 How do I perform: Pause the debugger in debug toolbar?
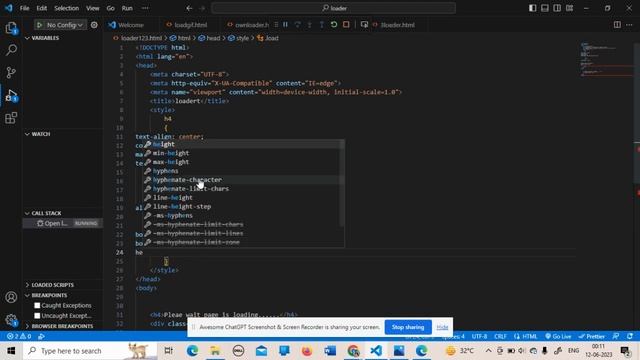pos(286,25)
